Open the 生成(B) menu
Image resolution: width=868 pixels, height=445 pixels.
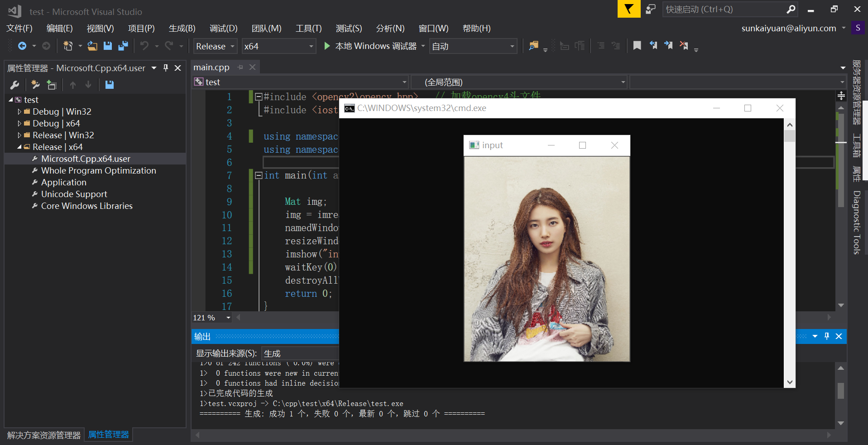[x=182, y=28]
